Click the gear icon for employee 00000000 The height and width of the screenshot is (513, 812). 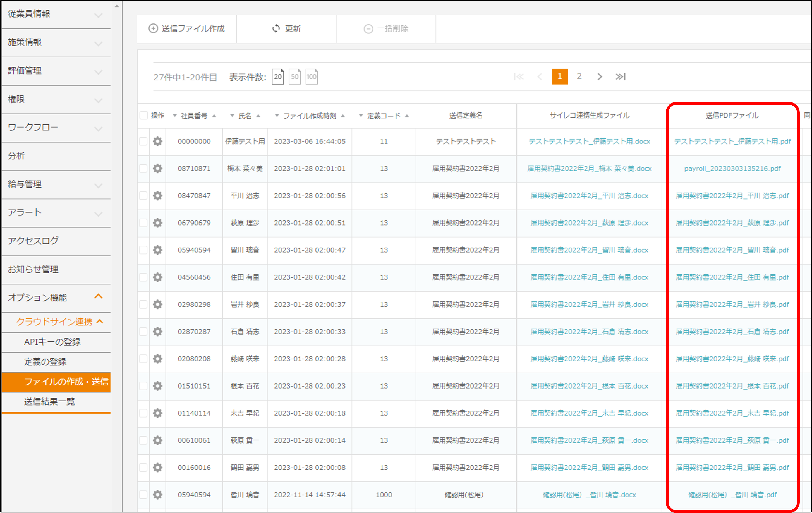pyautogui.click(x=157, y=141)
